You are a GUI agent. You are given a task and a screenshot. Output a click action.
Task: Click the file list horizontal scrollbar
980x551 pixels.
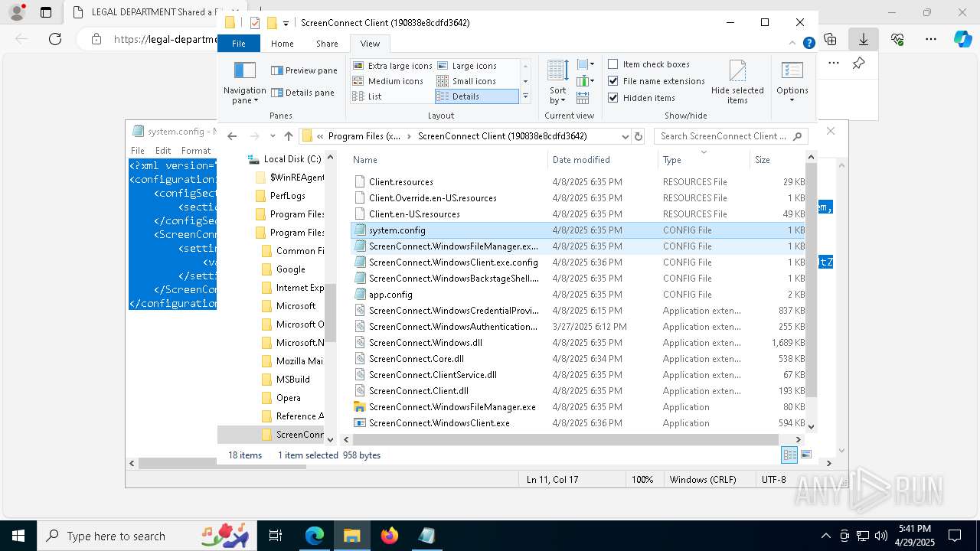(x=565, y=439)
